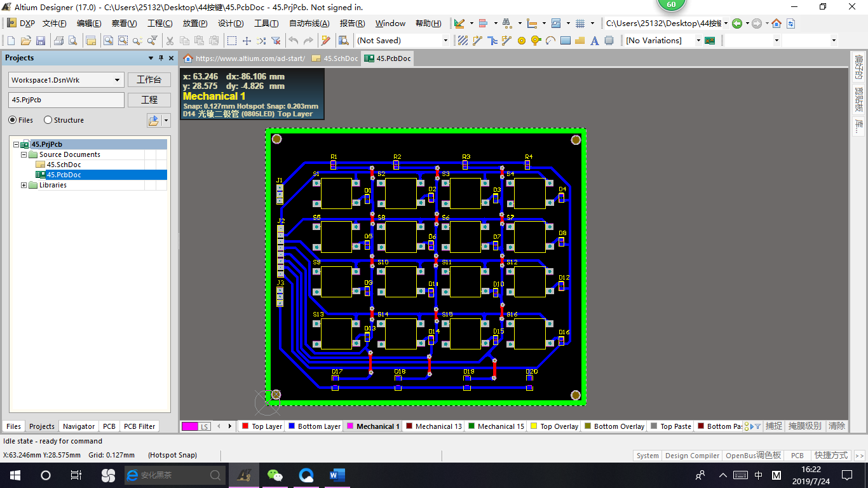The image size is (868, 488).
Task: Click the Zoom Area icon
Action: pyautogui.click(x=123, y=41)
